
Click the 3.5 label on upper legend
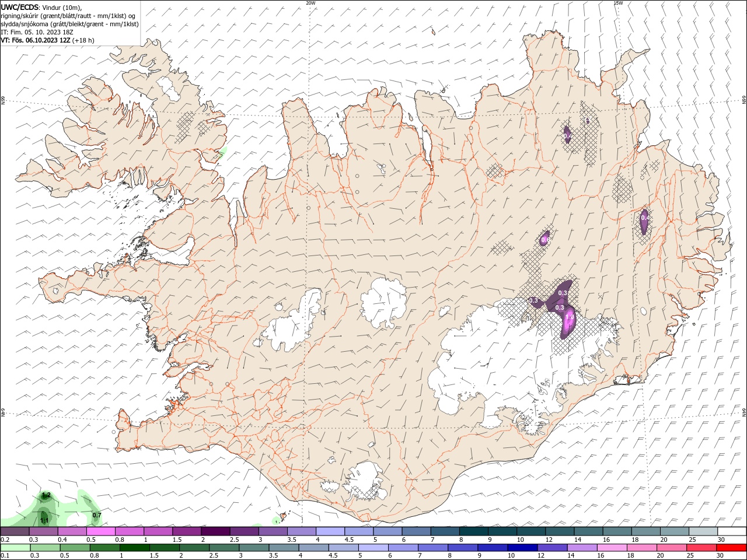[292, 540]
